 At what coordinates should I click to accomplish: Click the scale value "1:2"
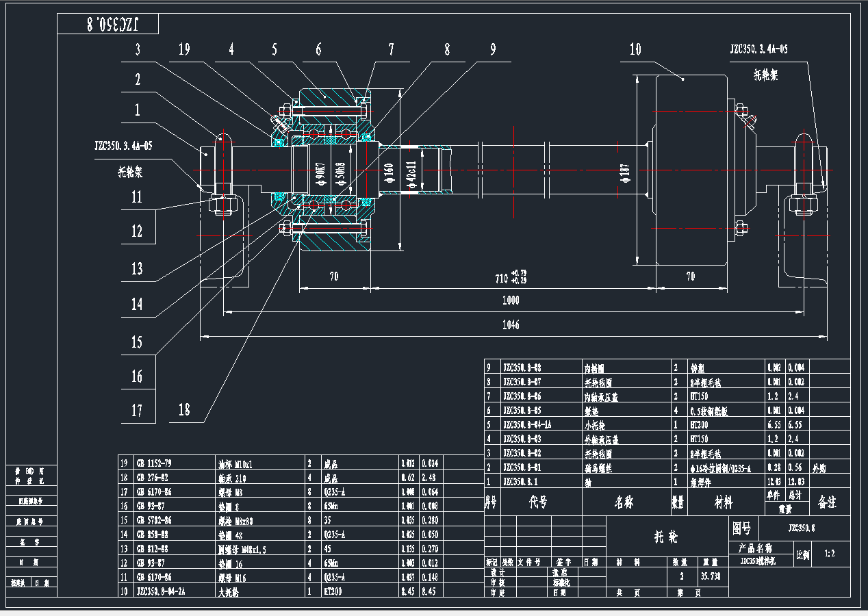click(830, 554)
